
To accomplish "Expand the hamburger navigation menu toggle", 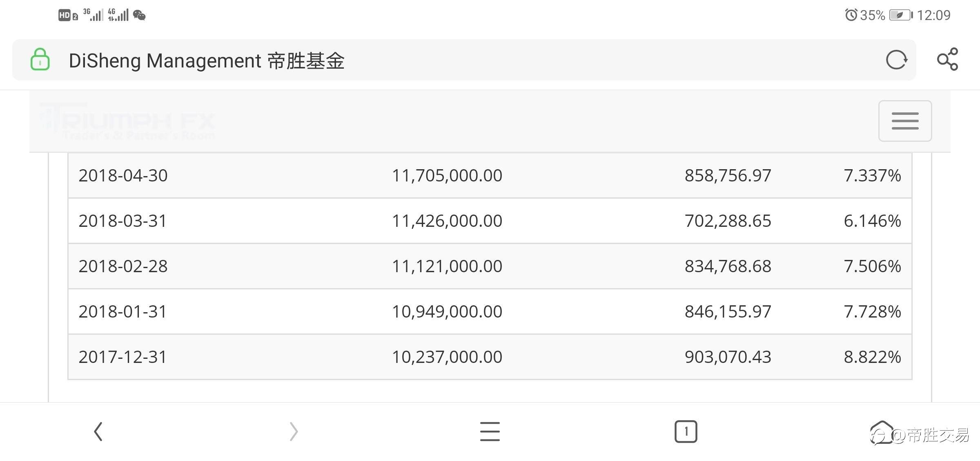I will click(905, 121).
